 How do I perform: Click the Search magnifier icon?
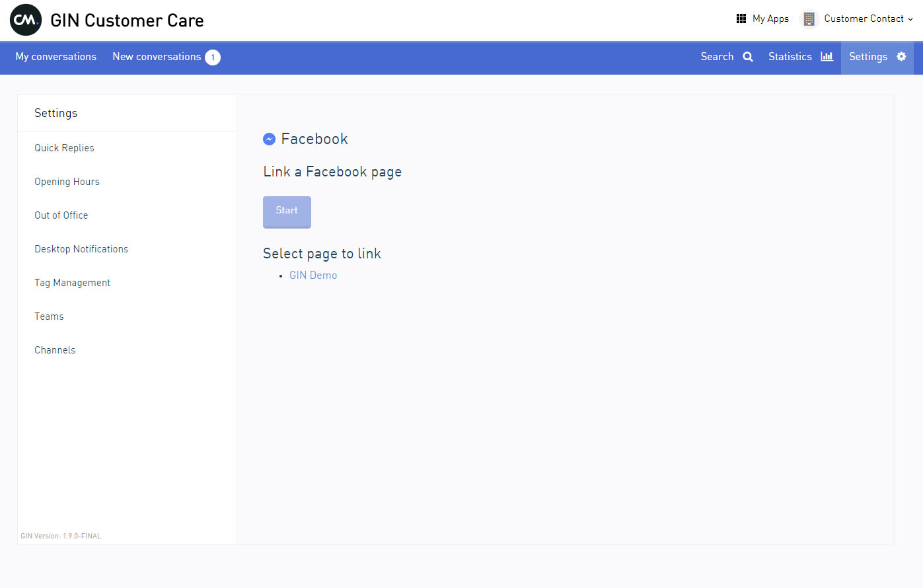[748, 57]
